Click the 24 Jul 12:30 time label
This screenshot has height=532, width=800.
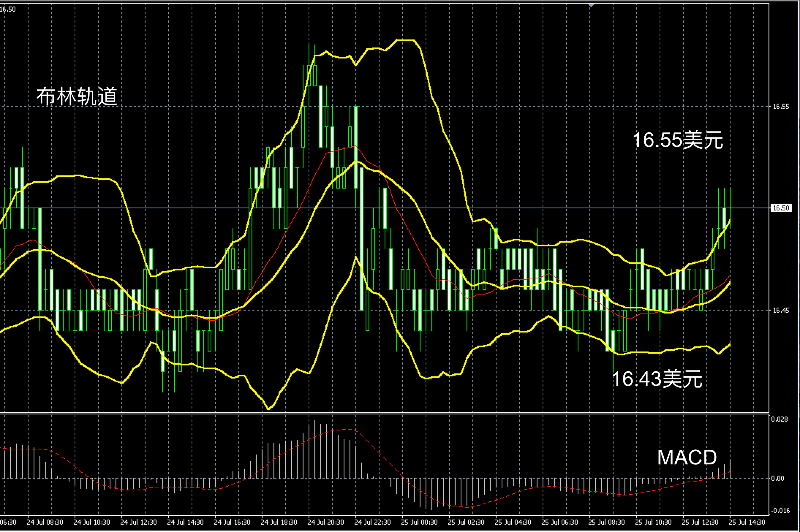pyautogui.click(x=139, y=522)
